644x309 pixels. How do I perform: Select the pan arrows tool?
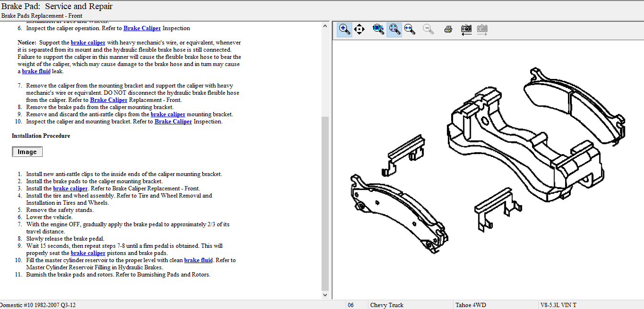[360, 29]
